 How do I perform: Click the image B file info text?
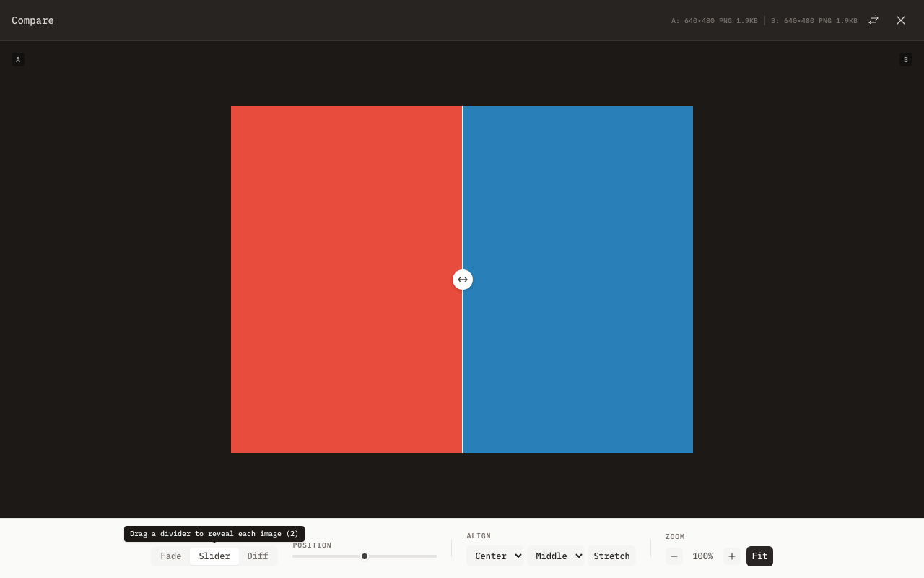pyautogui.click(x=814, y=21)
